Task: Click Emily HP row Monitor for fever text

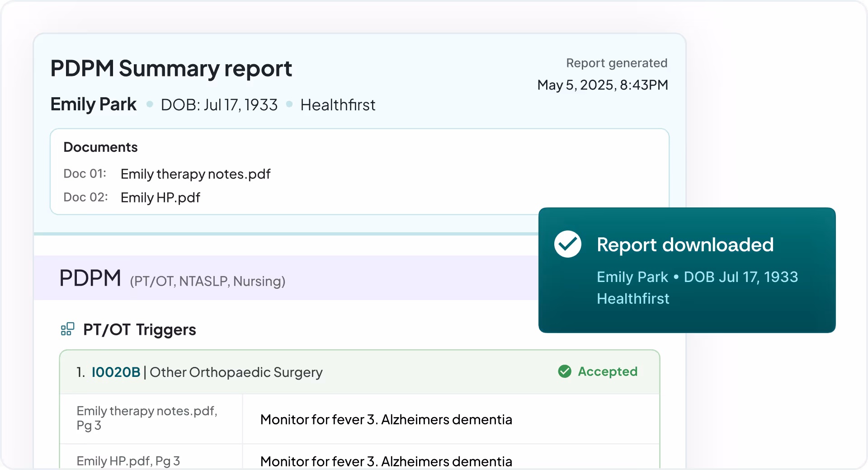Action: click(x=386, y=461)
